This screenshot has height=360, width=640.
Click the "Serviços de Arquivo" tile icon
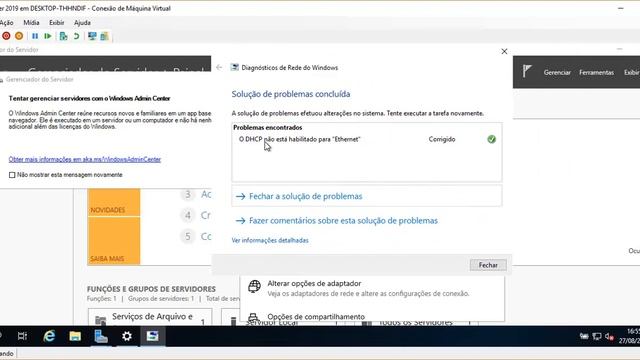pos(100,320)
